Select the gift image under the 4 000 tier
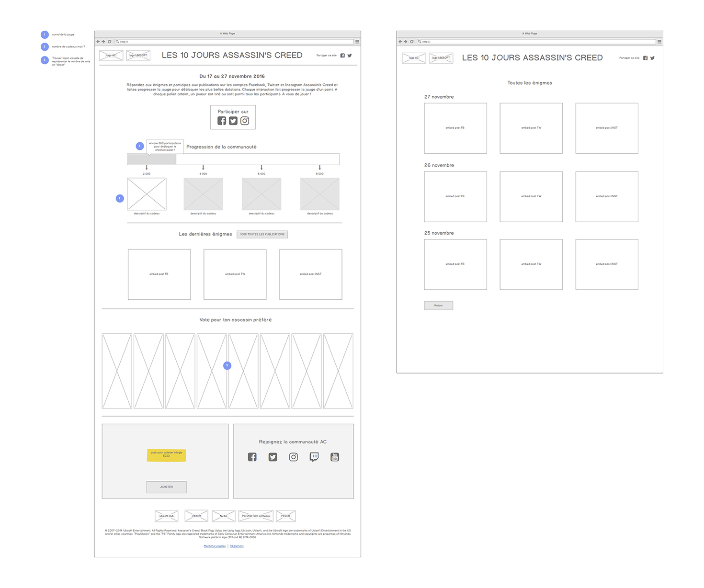The height and width of the screenshot is (588, 704). pyautogui.click(x=204, y=194)
